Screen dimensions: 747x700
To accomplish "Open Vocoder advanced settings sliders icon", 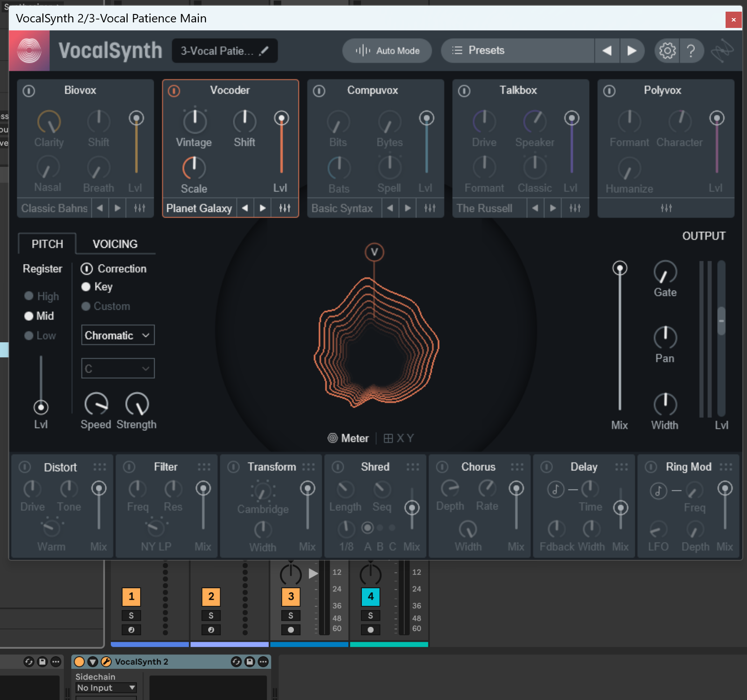I will (x=285, y=208).
